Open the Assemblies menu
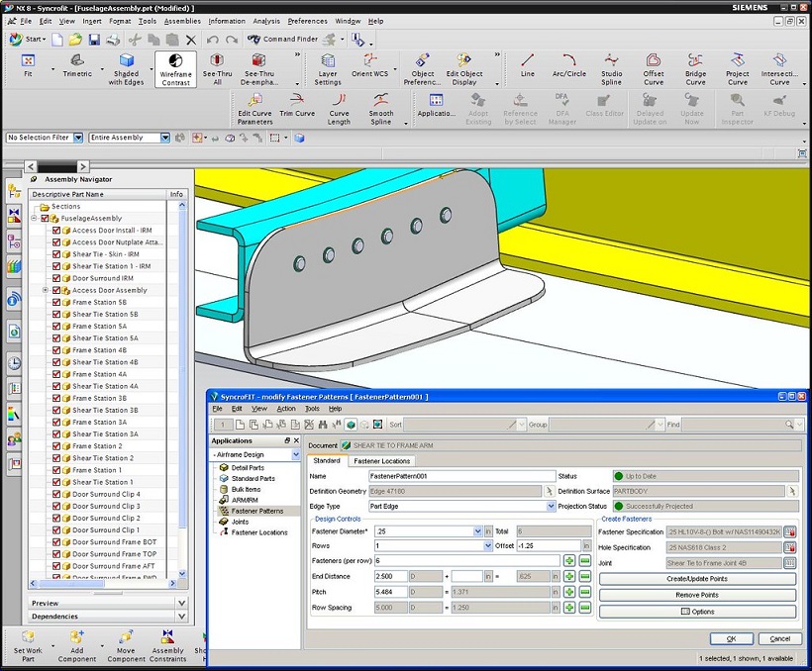Image resolution: width=812 pixels, height=671 pixels. [182, 21]
